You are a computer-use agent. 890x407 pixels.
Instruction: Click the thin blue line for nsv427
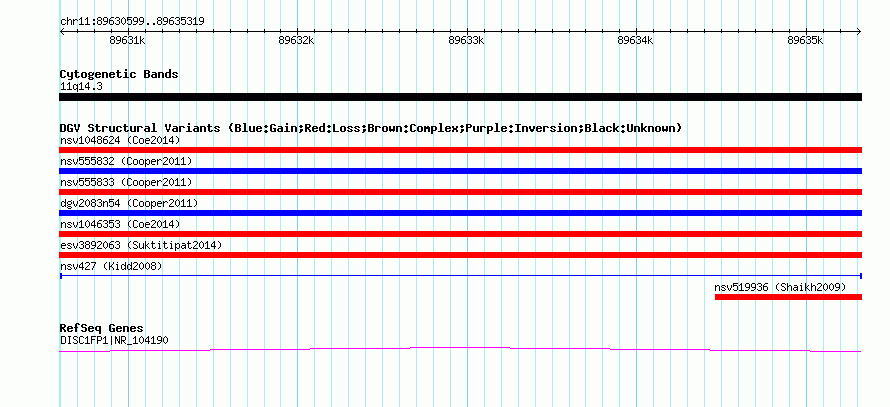(460, 276)
